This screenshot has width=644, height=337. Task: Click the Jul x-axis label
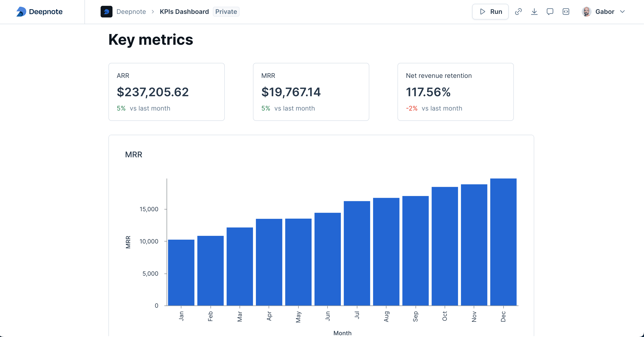pos(357,315)
